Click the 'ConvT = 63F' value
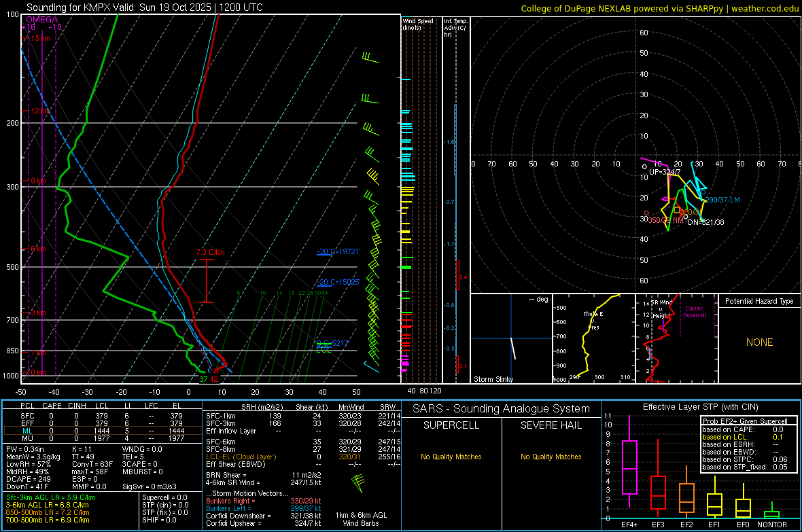The width and height of the screenshot is (802, 532). point(92,465)
